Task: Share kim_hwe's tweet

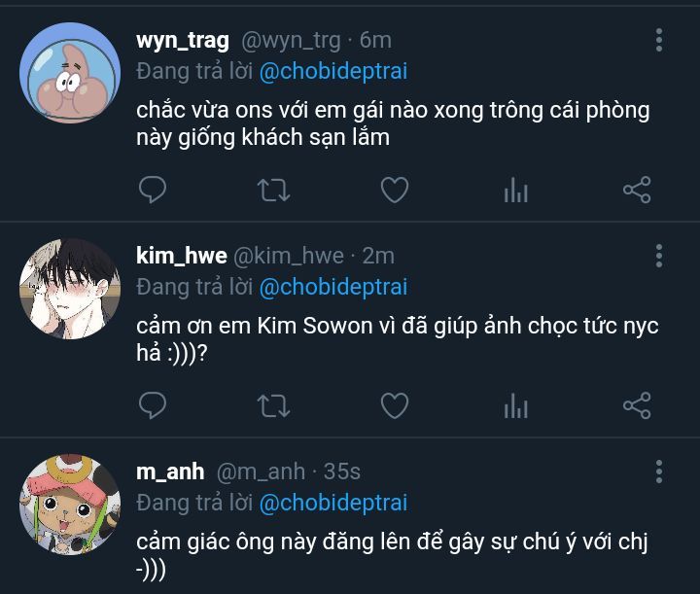Action: click(x=637, y=405)
